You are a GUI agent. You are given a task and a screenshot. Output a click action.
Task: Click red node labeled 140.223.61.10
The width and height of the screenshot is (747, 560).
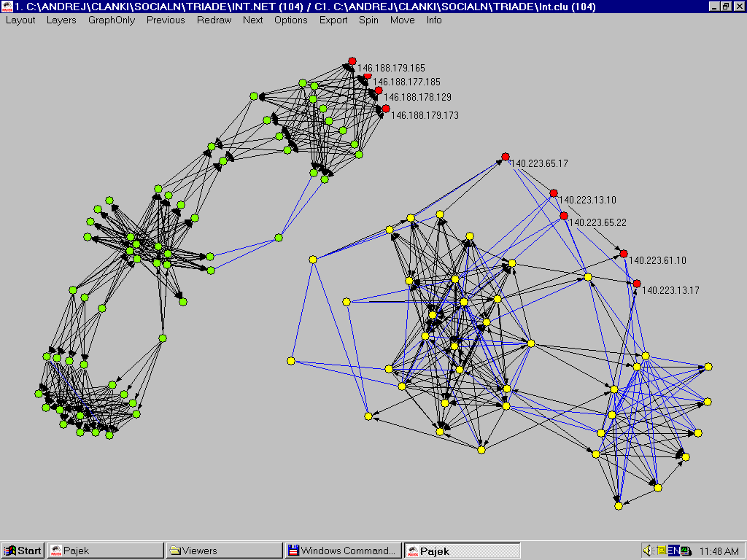pos(623,253)
